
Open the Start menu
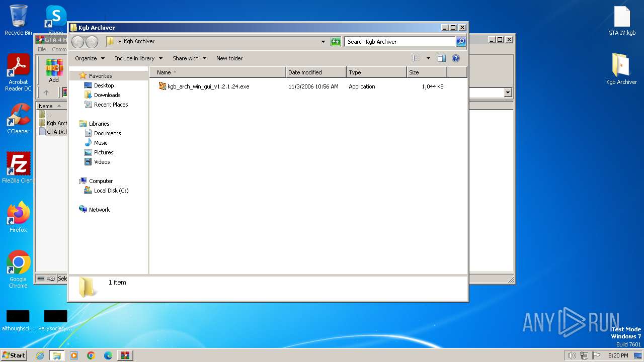(x=14, y=355)
